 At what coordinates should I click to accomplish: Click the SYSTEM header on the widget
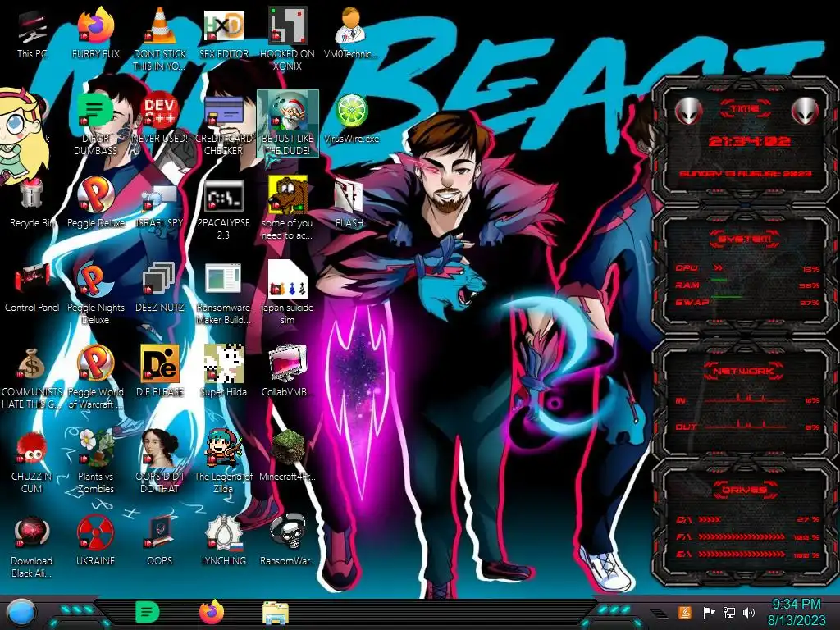pos(745,239)
